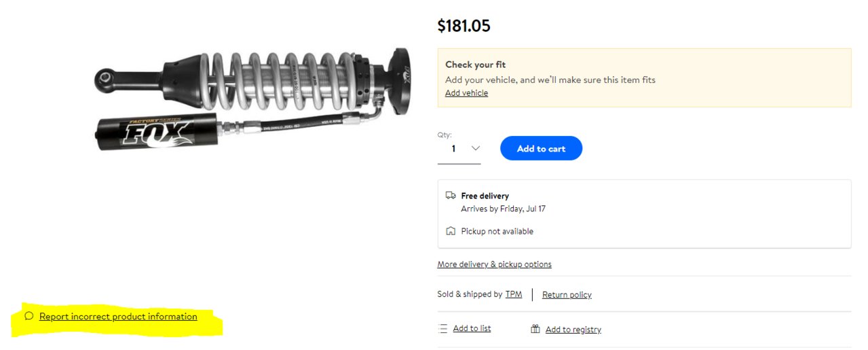View the Return policy
The height and width of the screenshot is (350, 868).
(567, 295)
